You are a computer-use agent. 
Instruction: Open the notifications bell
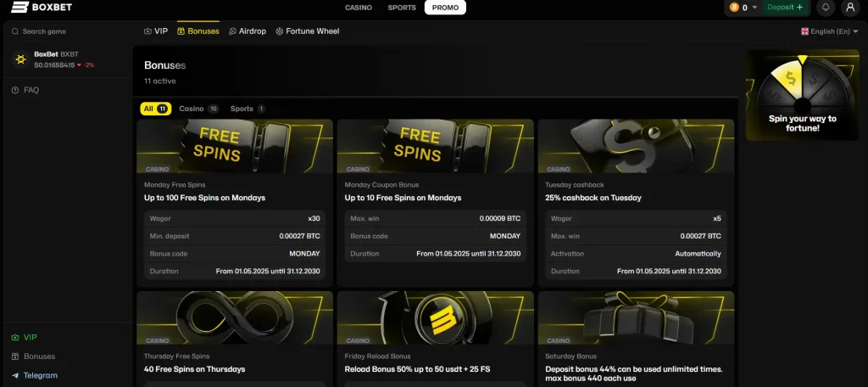(x=826, y=8)
